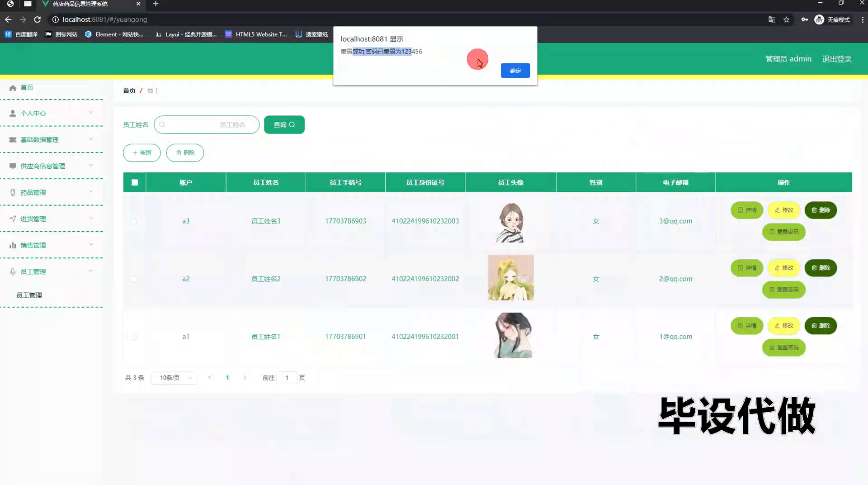This screenshot has height=485, width=868.
Task: Open the Layui bookmark
Action: (x=186, y=34)
